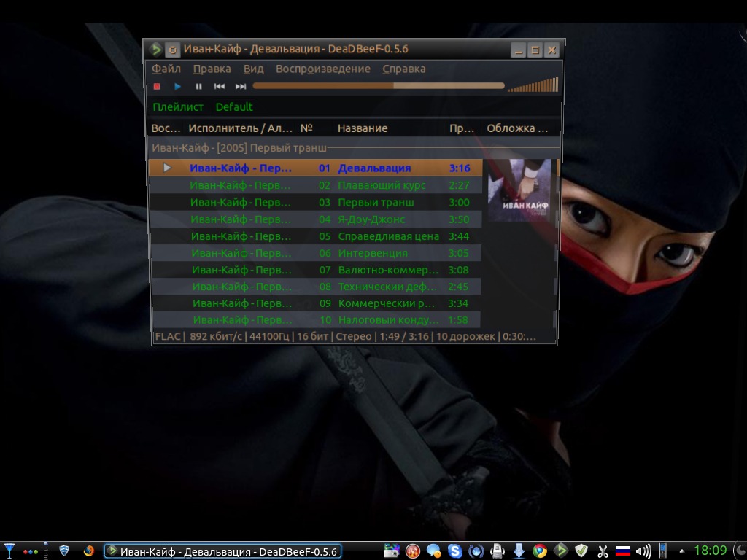Viewport: 747px width, 560px height.
Task: Select track 03 Первыи транш
Action: tap(315, 203)
